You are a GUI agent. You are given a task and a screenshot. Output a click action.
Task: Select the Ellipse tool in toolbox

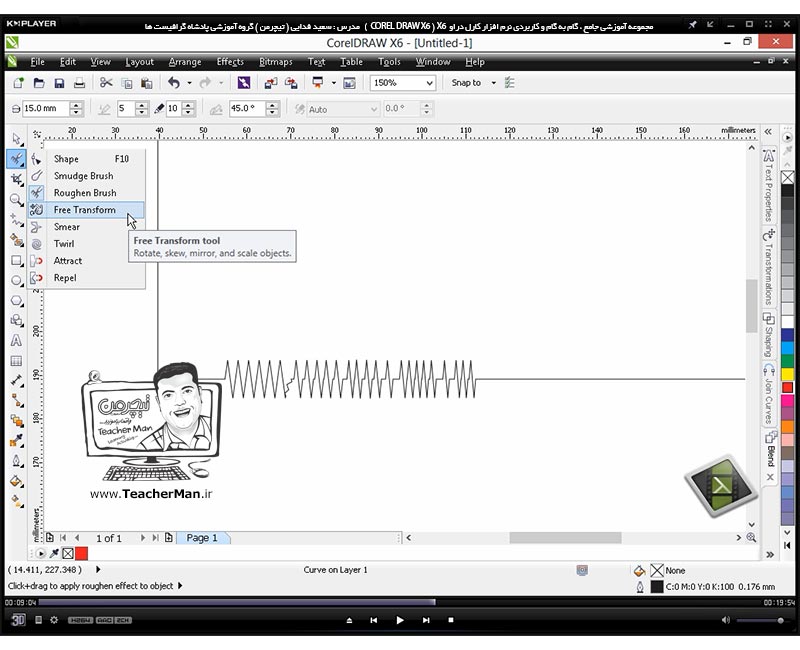click(x=16, y=281)
